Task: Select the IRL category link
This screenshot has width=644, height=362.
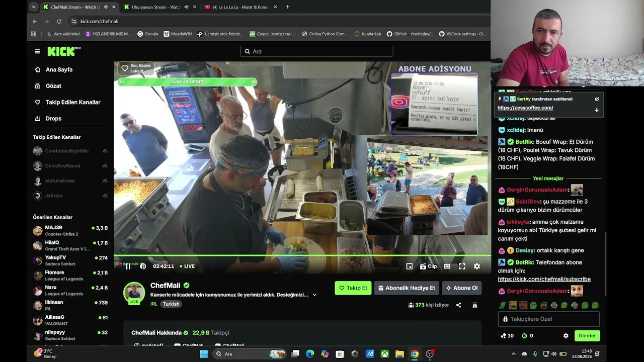Action: click(154, 304)
